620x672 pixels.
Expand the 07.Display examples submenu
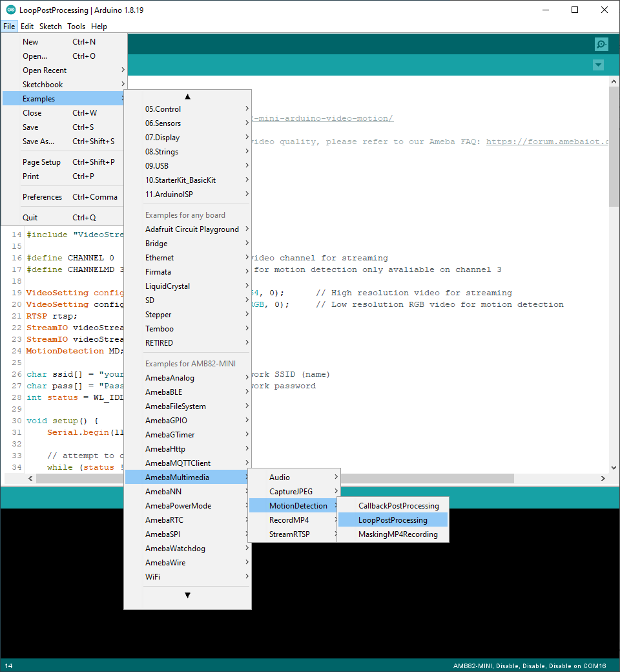pos(188,137)
